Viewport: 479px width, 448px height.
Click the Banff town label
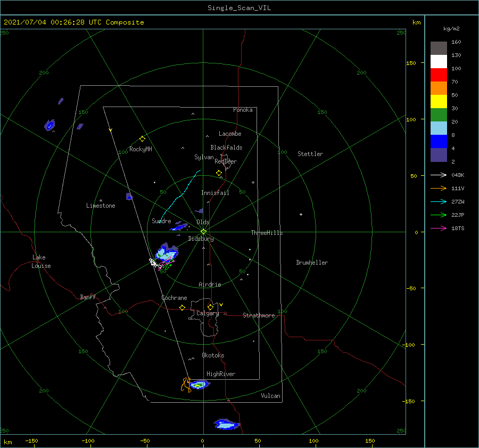coord(88,297)
